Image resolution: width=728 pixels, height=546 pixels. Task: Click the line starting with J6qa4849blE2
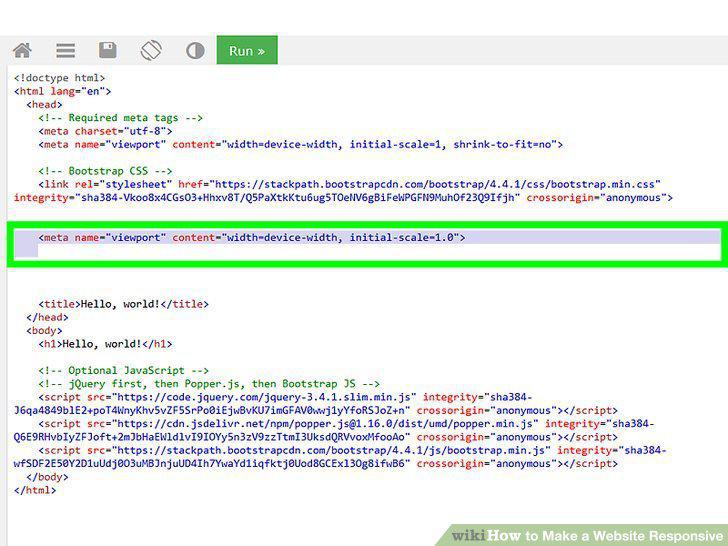click(x=316, y=411)
